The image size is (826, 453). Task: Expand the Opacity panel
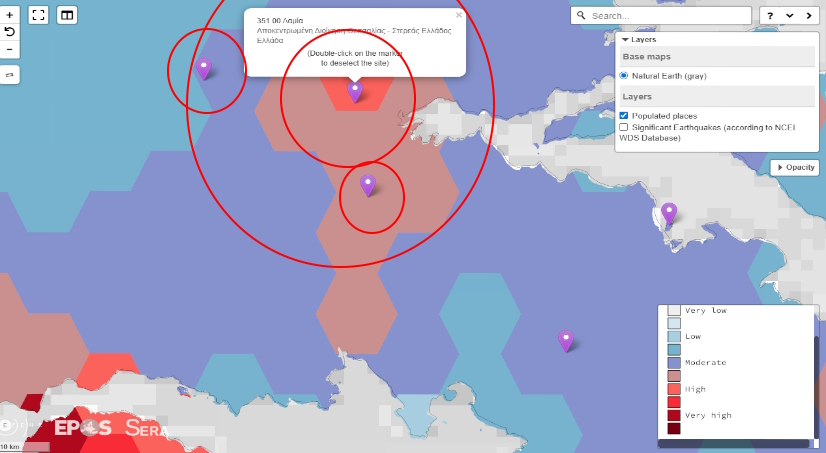[795, 168]
